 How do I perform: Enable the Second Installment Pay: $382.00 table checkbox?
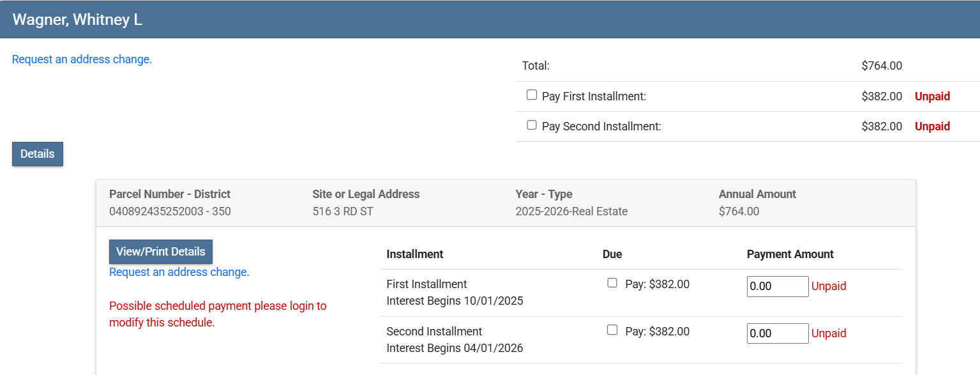[612, 330]
